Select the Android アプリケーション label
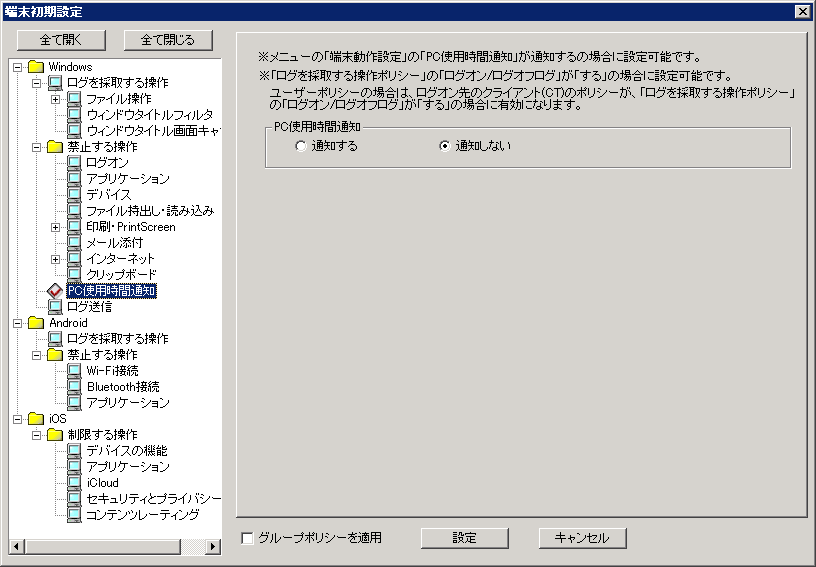This screenshot has height=567, width=816. (128, 403)
